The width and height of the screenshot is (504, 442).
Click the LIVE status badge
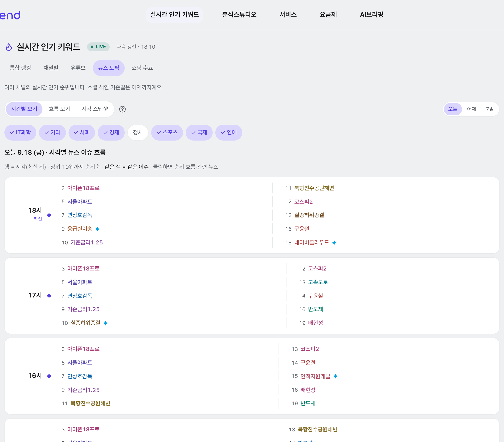pos(98,47)
